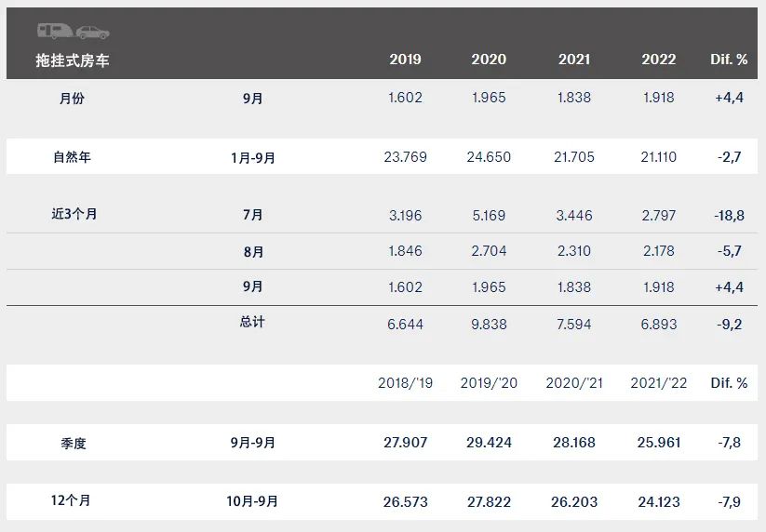Click the 2022 column header

[x=659, y=60]
